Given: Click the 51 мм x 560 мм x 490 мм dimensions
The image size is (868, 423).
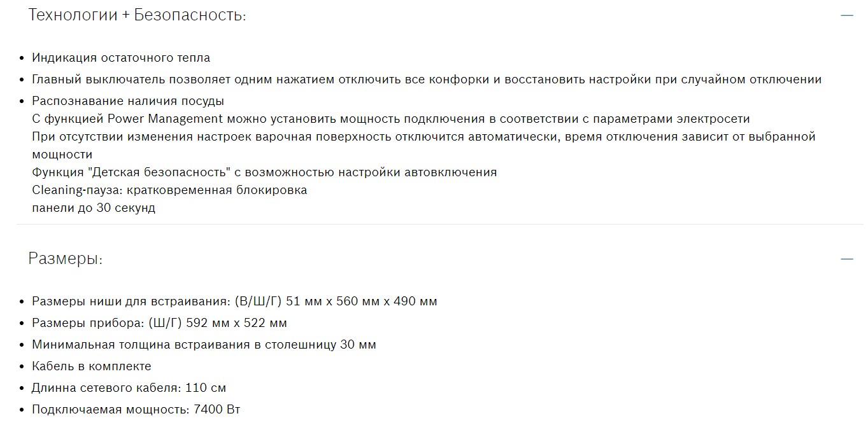Looking at the screenshot, I should pyautogui.click(x=362, y=302).
